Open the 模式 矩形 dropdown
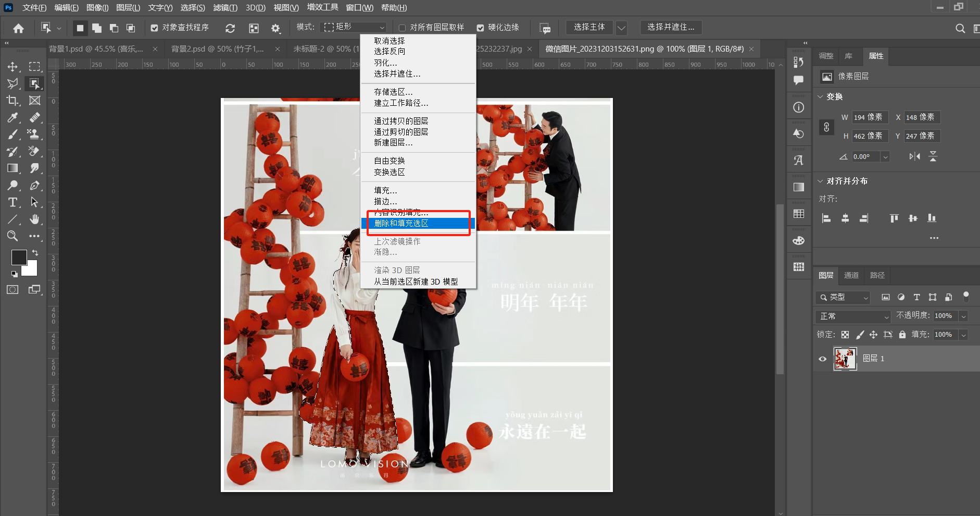The height and width of the screenshot is (516, 980). (355, 27)
